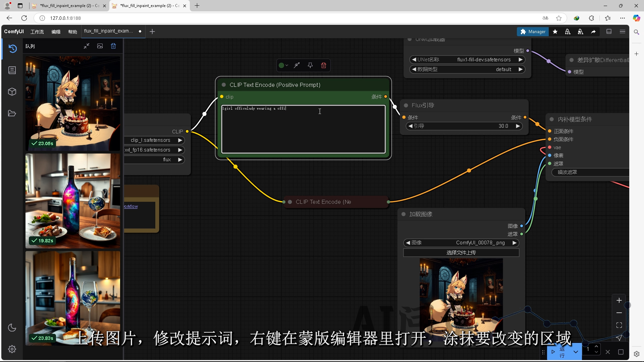Open the Manager button

[x=533, y=32]
